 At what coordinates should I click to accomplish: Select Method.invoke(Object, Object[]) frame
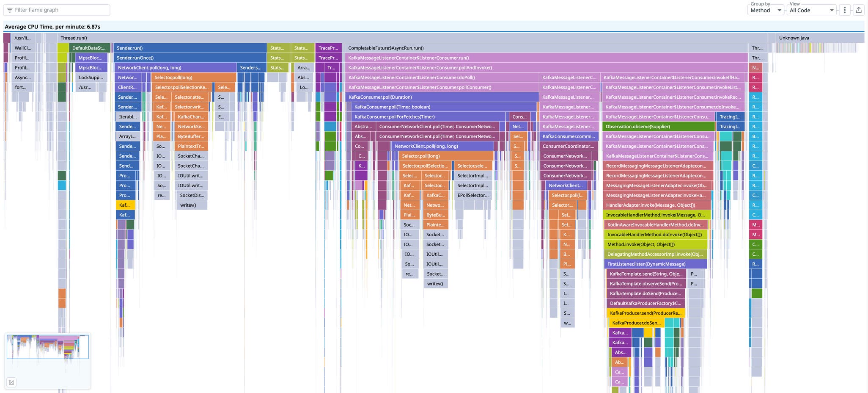click(656, 244)
